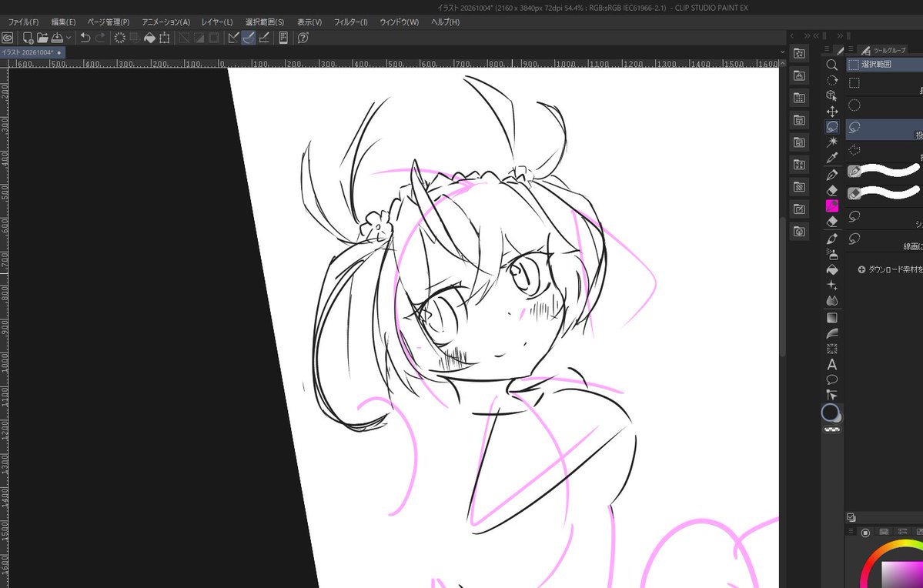Click the Undo arrow in command bar

point(85,38)
